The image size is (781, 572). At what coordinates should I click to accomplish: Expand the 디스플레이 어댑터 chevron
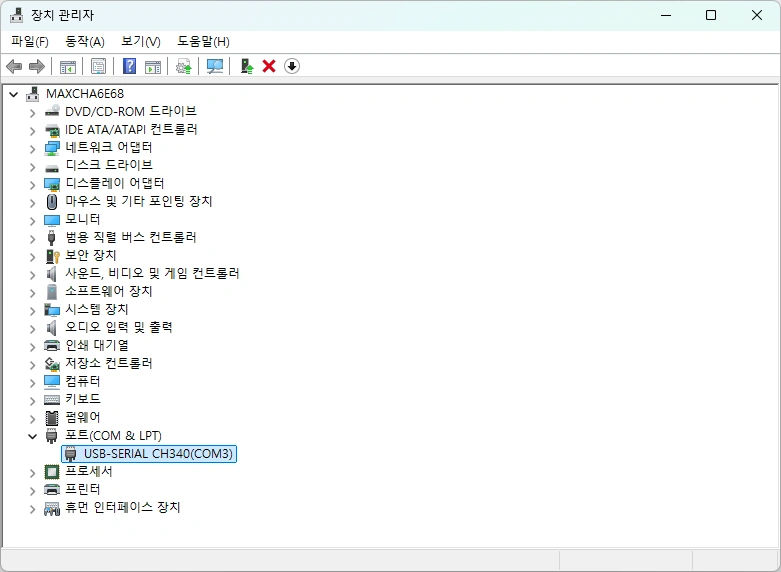(x=32, y=185)
